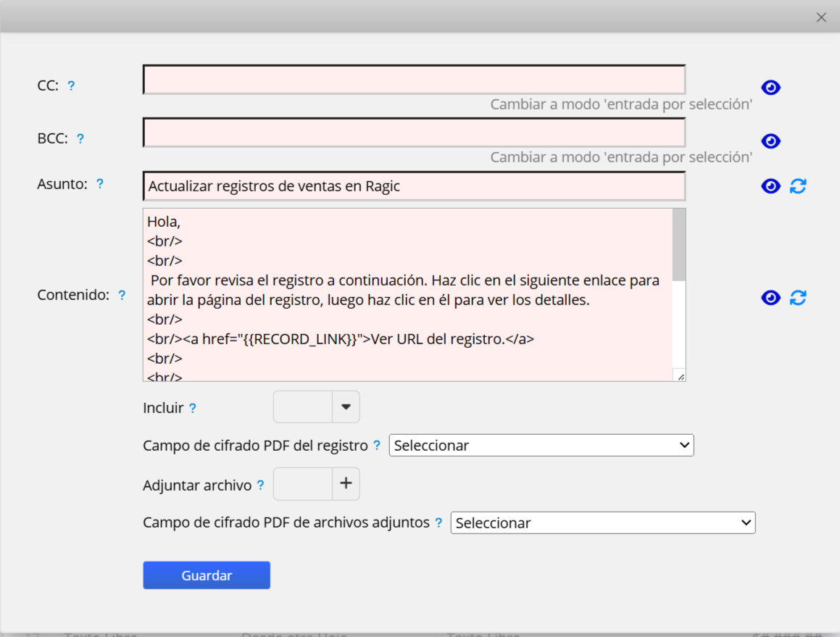Click the preview eye icon beside CC field
This screenshot has width=840, height=637.
pyautogui.click(x=770, y=88)
